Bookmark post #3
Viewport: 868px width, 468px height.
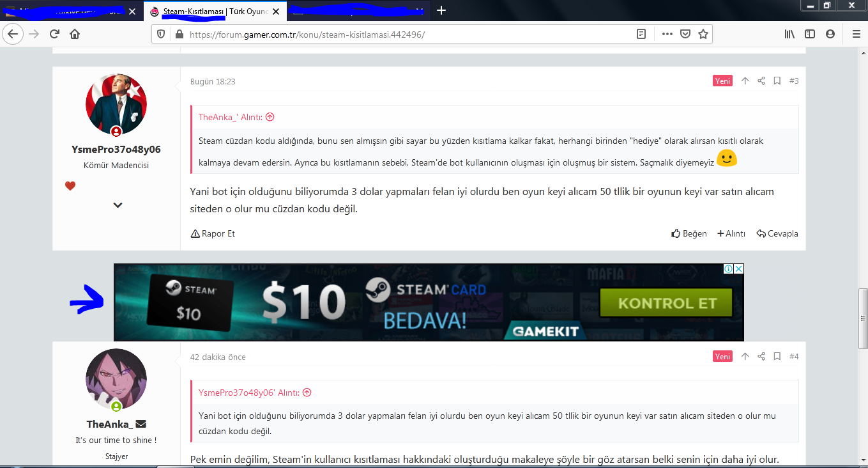[x=777, y=81]
